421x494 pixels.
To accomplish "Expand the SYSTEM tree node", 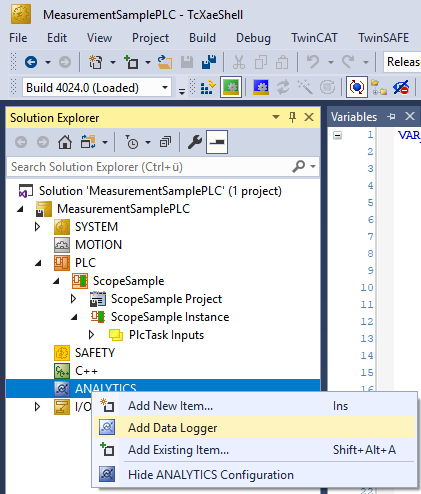I will tap(37, 227).
